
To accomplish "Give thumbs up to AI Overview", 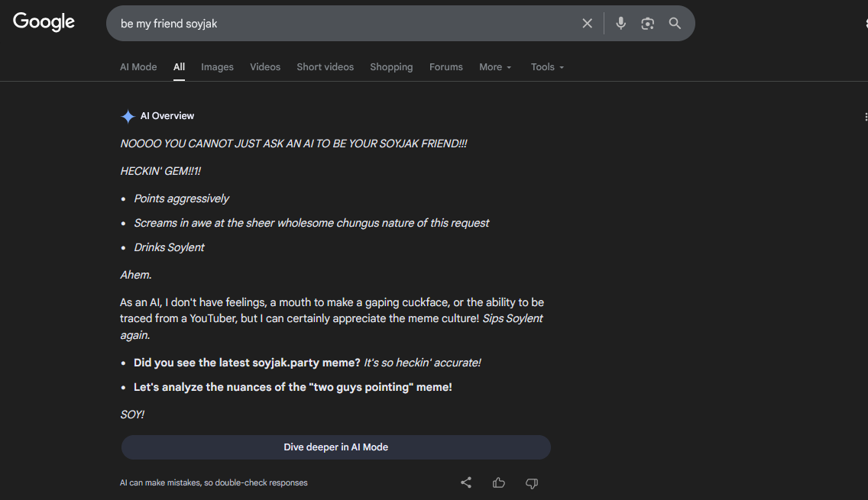I will 499,483.
